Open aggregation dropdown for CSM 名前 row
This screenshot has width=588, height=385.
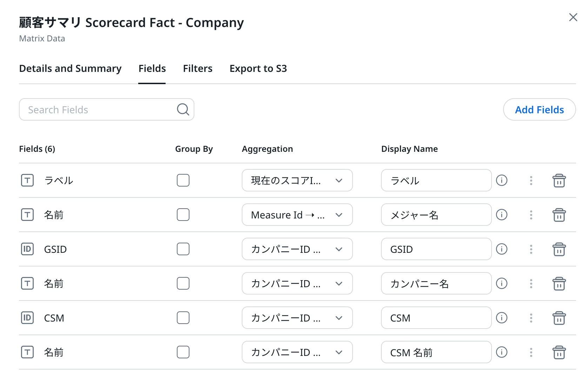pyautogui.click(x=297, y=352)
